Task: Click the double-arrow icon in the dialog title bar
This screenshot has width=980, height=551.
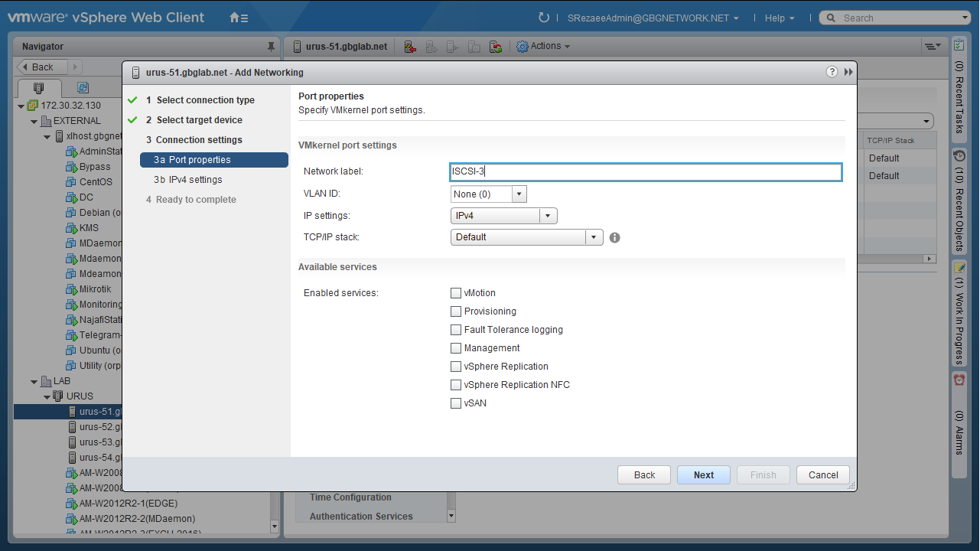Action: tap(848, 72)
